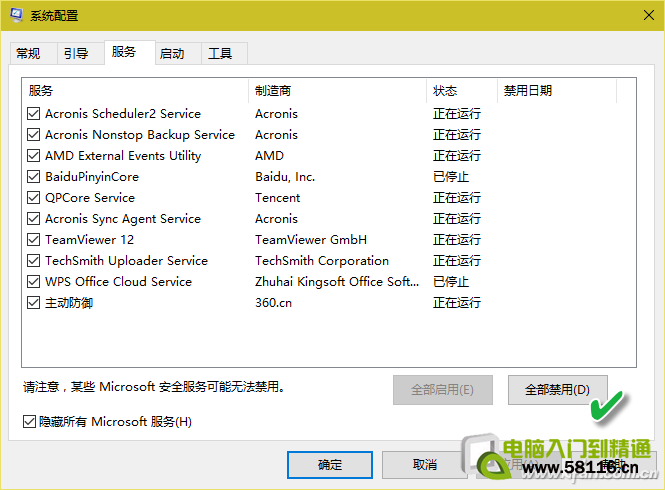Sort by 禁用日期 column header
The image size is (665, 490).
tap(556, 90)
